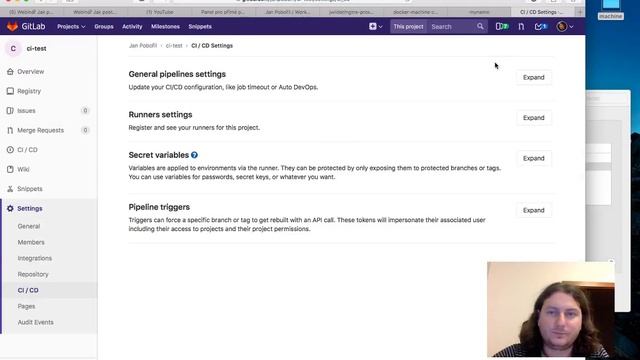Click the Settings gear icon

10,209
